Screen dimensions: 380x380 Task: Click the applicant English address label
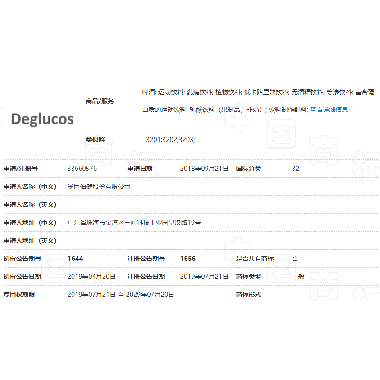30,241
